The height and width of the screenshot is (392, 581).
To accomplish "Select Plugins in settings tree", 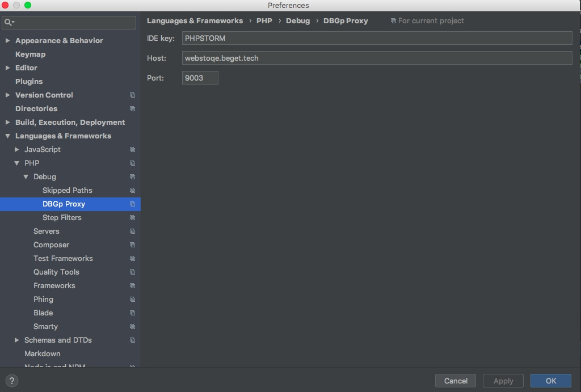I will tap(29, 82).
